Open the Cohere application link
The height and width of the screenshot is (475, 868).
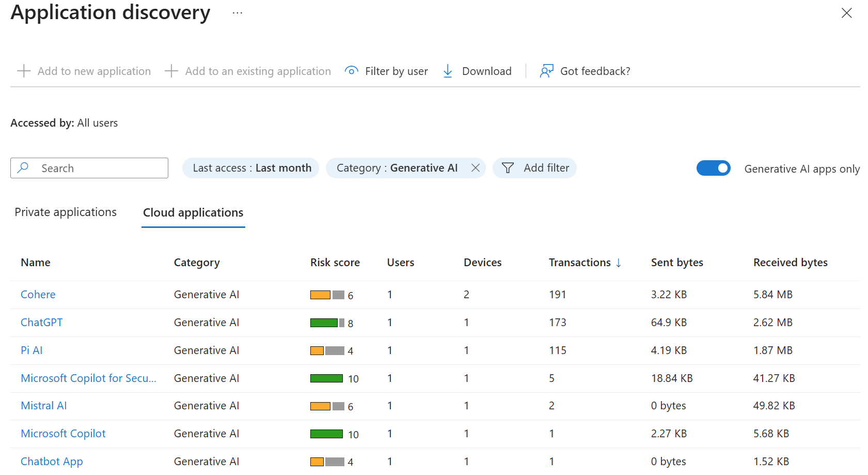38,295
